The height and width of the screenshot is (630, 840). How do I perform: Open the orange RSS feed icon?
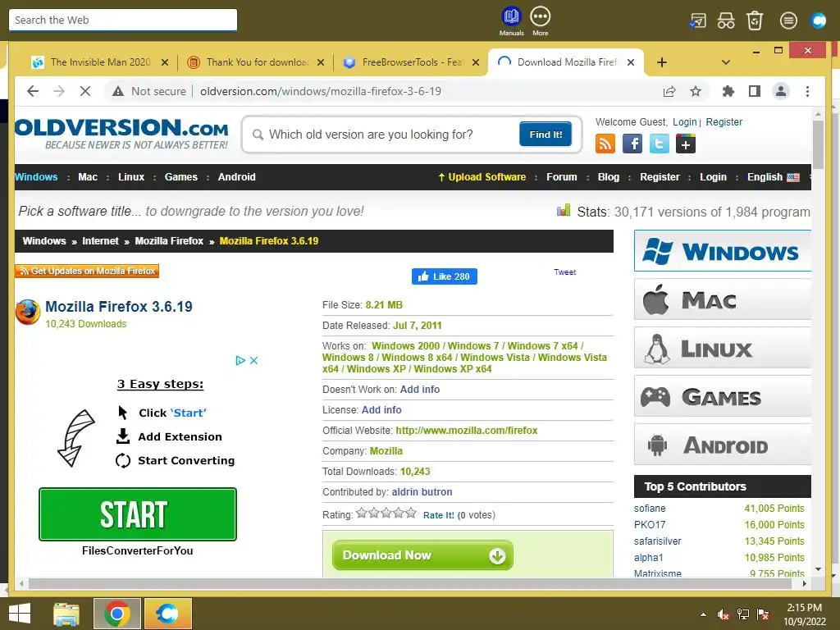[x=605, y=144]
